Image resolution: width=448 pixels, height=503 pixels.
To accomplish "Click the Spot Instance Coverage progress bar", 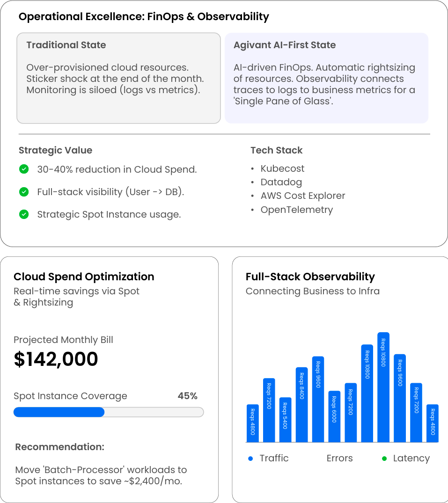I will (x=109, y=412).
